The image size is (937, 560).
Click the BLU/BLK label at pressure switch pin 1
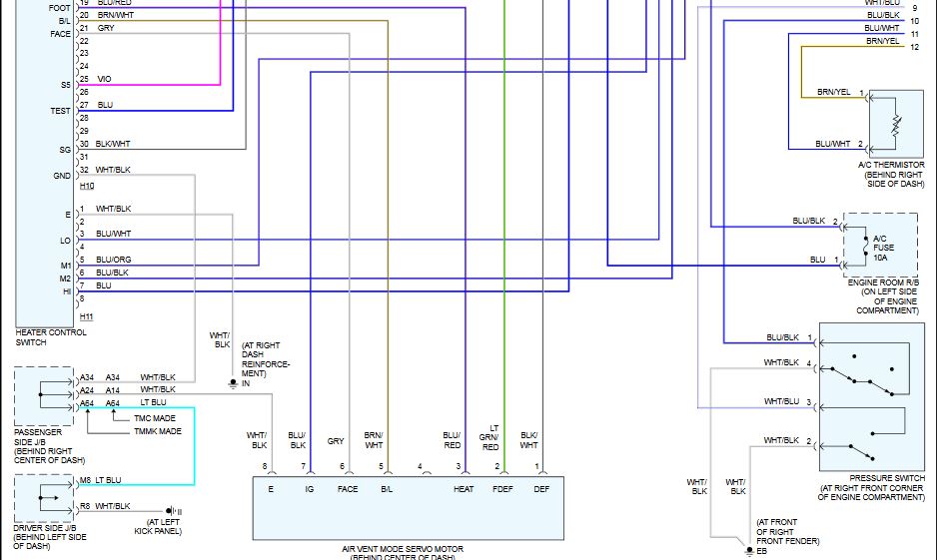click(783, 337)
